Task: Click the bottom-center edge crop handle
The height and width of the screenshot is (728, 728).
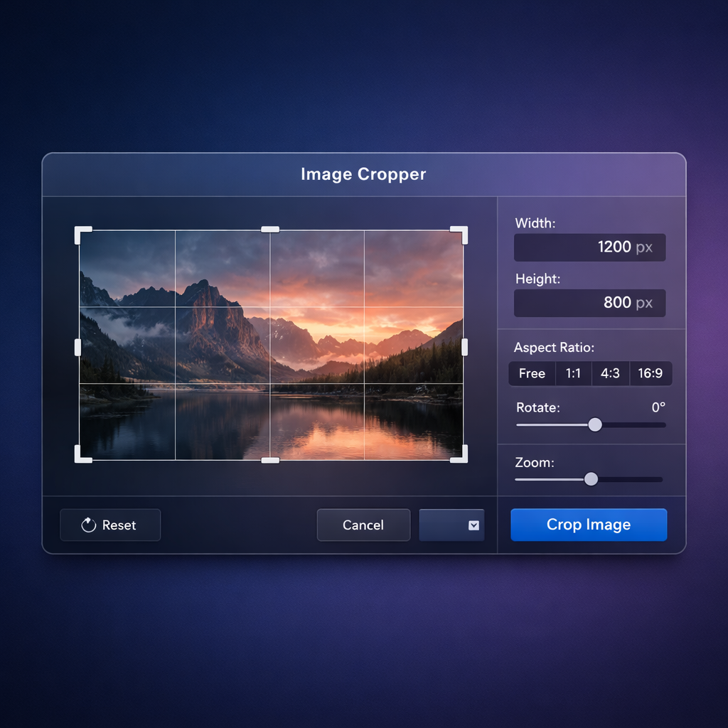Action: pos(270,460)
